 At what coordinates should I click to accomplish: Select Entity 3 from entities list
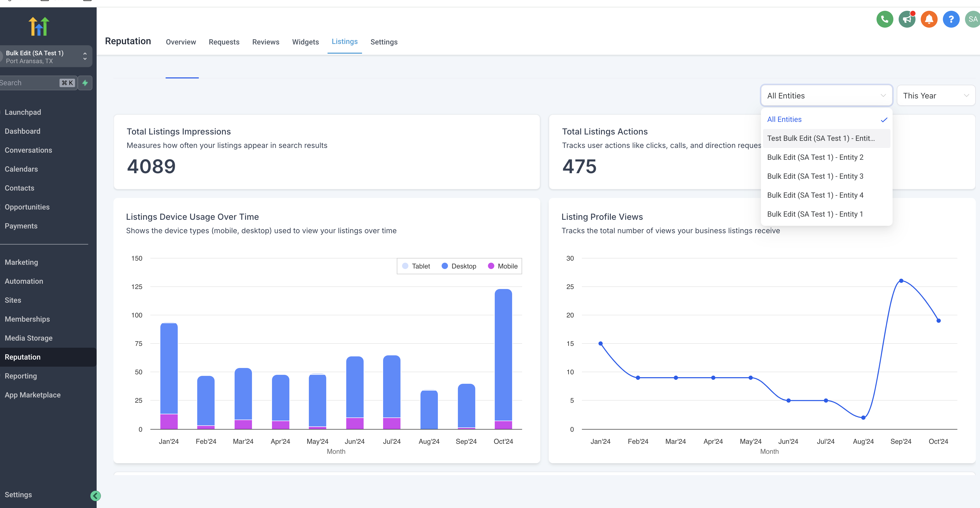pyautogui.click(x=815, y=176)
